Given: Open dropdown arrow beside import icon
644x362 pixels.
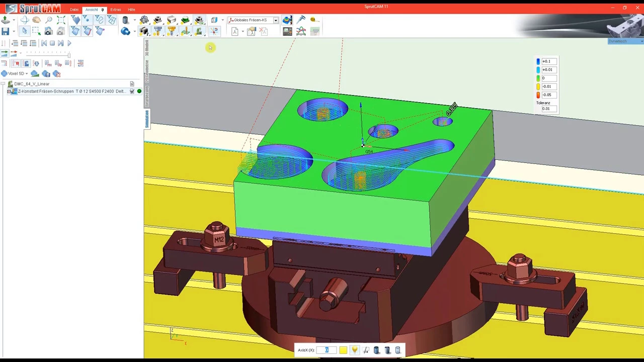Looking at the screenshot, I should (x=14, y=20).
